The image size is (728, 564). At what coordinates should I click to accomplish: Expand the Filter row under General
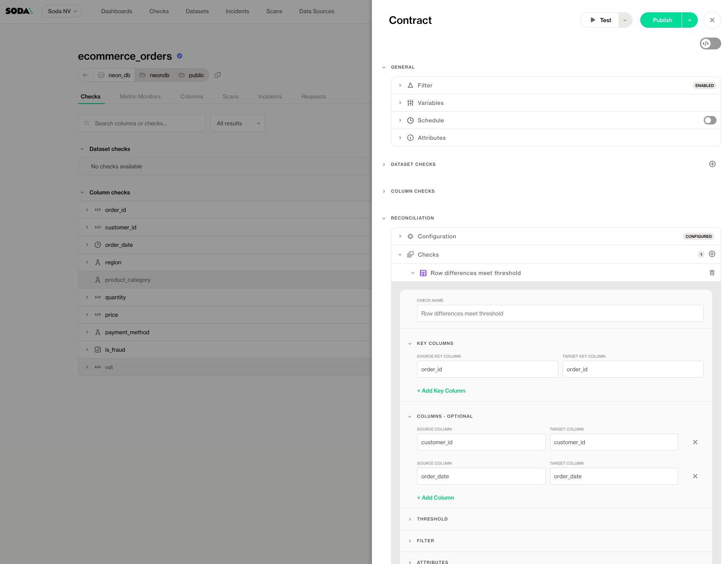coord(425,85)
